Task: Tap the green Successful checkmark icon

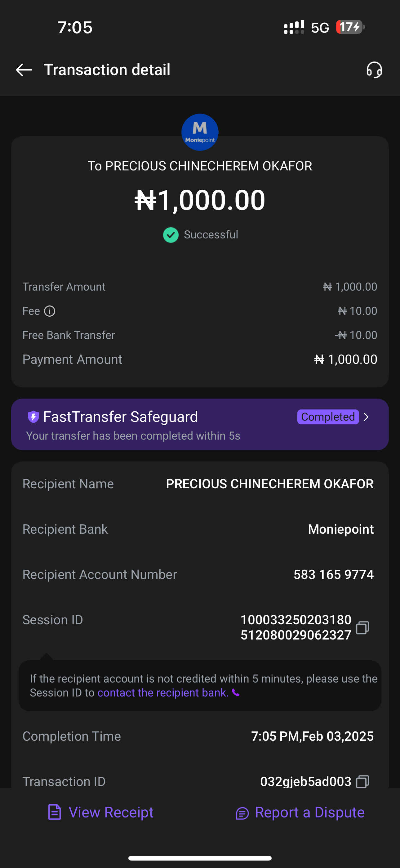Action: [x=171, y=235]
